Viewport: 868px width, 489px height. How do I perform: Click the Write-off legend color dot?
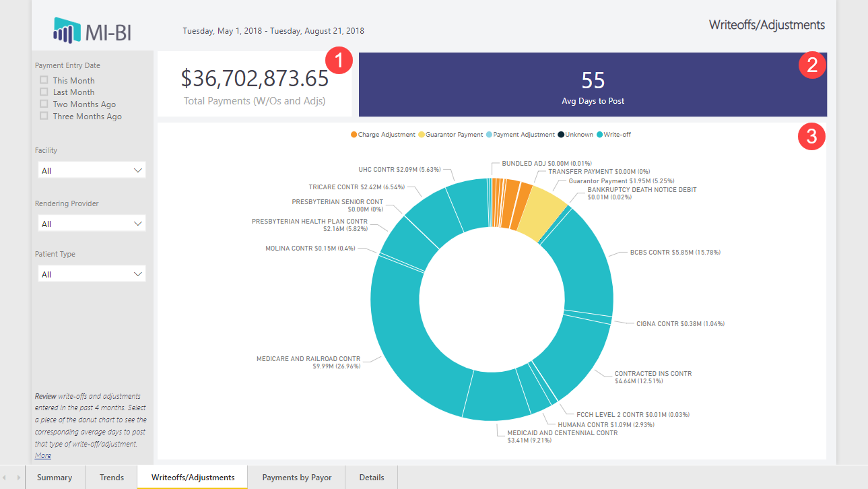[x=599, y=135]
